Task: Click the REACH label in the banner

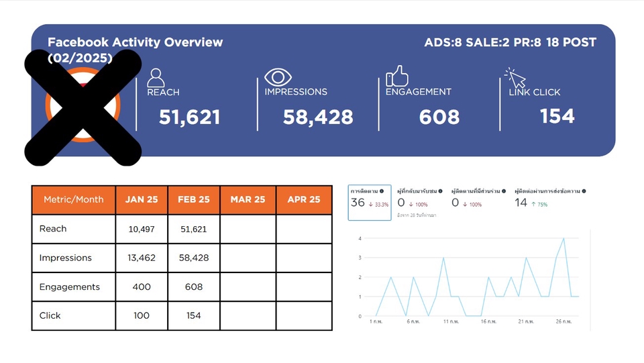Action: pos(163,92)
